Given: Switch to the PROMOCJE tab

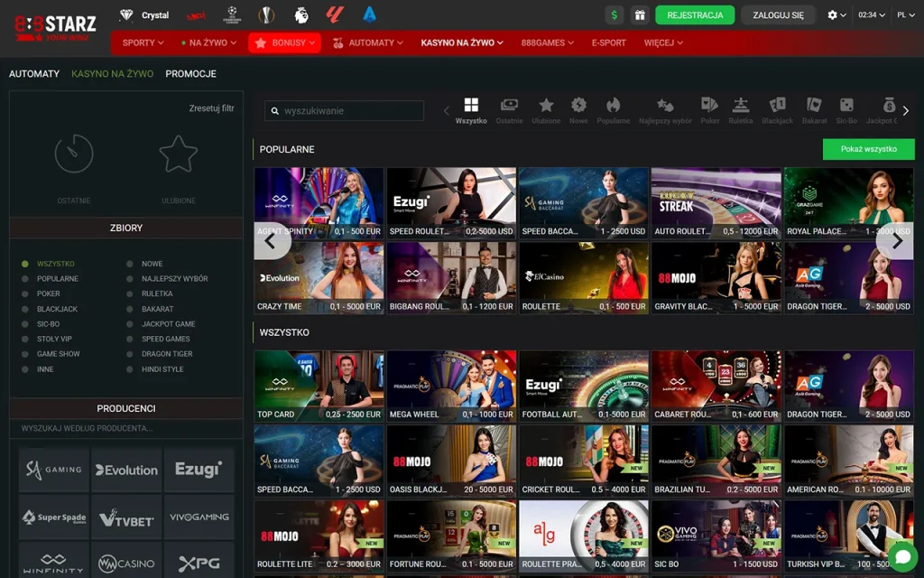Looking at the screenshot, I should (191, 74).
